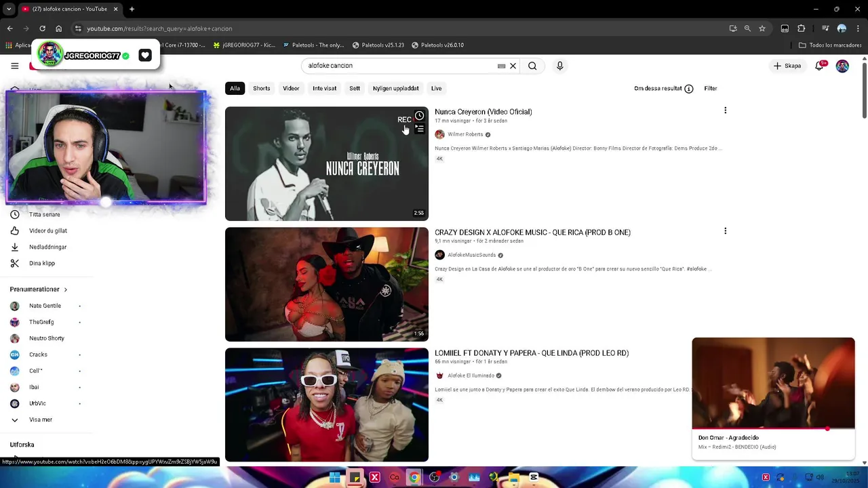The width and height of the screenshot is (868, 488).
Task: Open Que Linda video thumbnail
Action: pyautogui.click(x=326, y=405)
